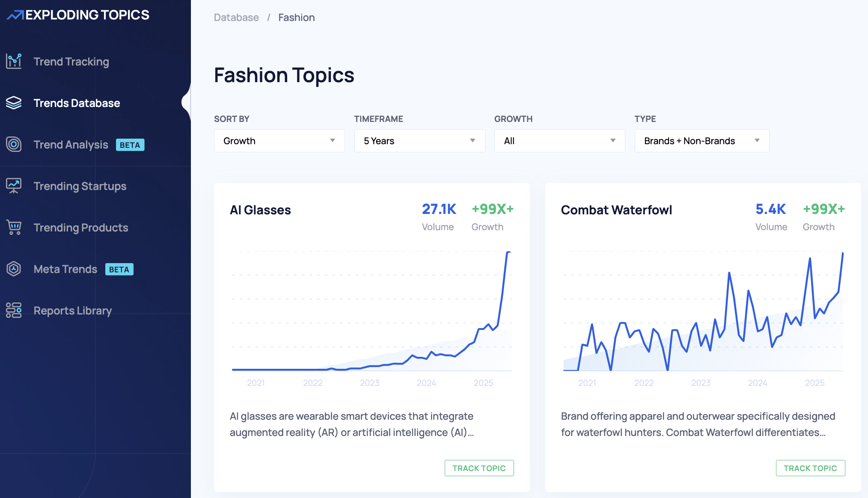Click the BETA badge next to Trend Analysis
Image resolution: width=868 pixels, height=498 pixels.
130,145
